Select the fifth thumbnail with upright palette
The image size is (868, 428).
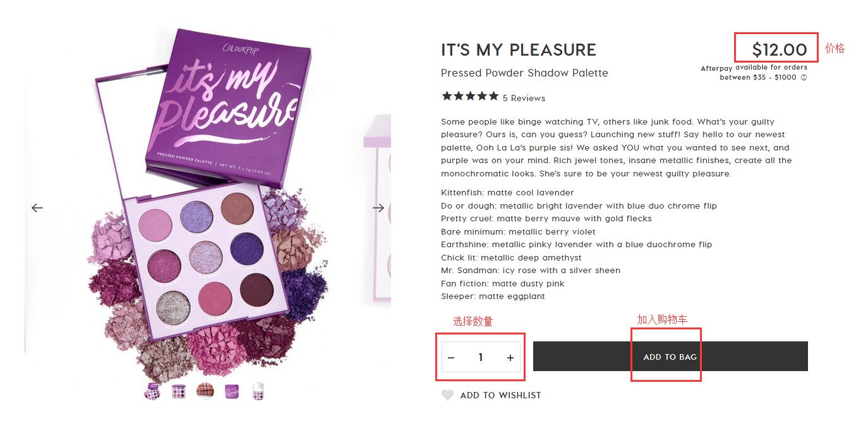click(258, 392)
